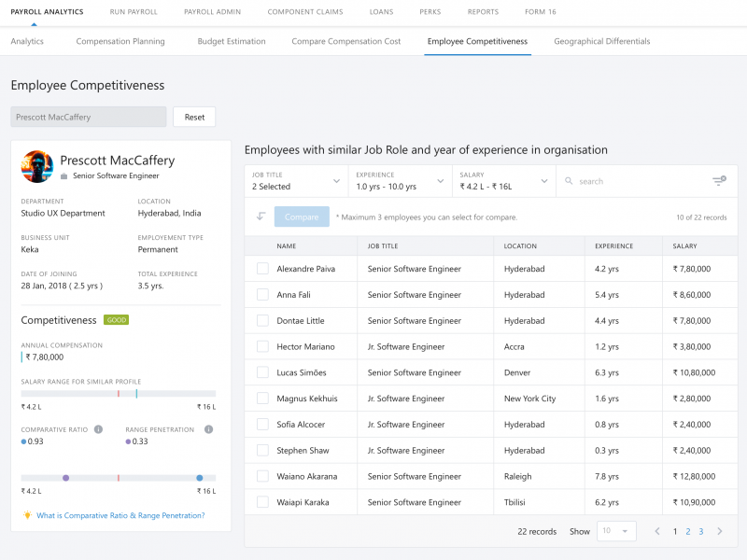Select the Stephen Shaw checkbox
Screen dimensions: 747x560
[x=262, y=450]
